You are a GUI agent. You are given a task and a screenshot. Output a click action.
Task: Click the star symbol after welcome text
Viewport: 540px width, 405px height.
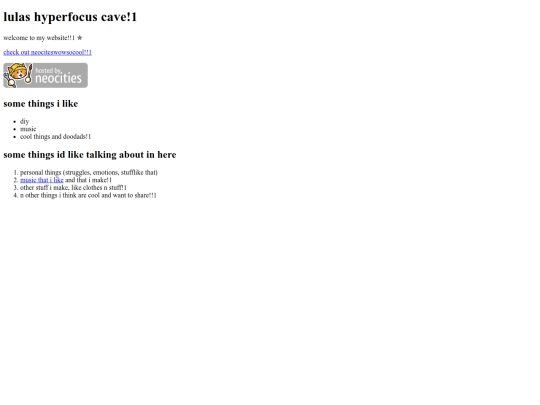click(80, 38)
